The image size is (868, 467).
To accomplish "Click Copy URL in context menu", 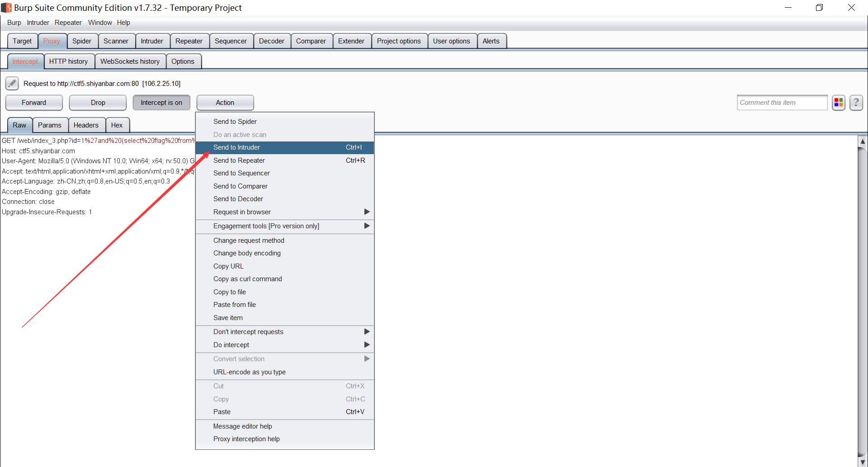I will pyautogui.click(x=285, y=266).
